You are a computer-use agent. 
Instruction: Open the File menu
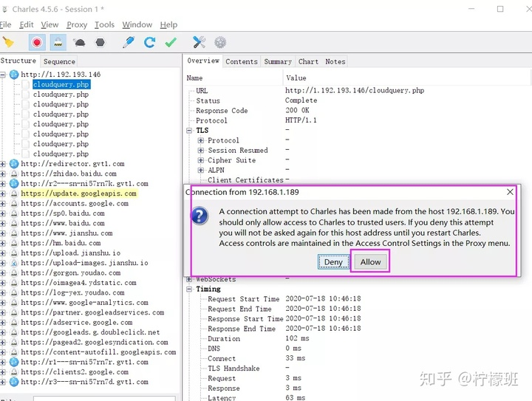click(x=5, y=25)
